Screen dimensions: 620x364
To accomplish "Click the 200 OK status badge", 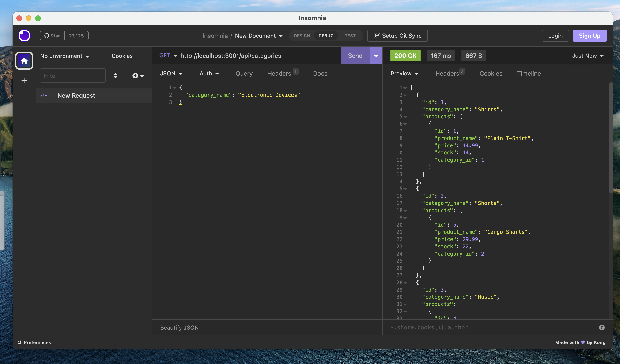I will click(x=405, y=56).
